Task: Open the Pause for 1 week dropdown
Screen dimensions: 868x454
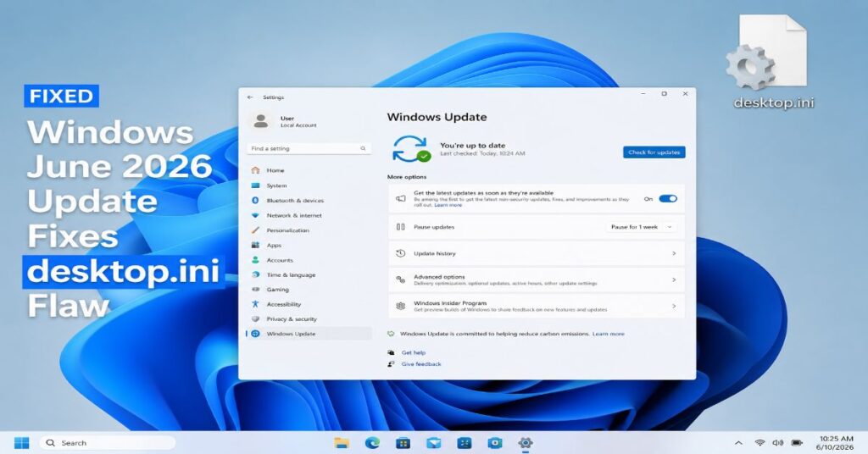Action: [642, 227]
